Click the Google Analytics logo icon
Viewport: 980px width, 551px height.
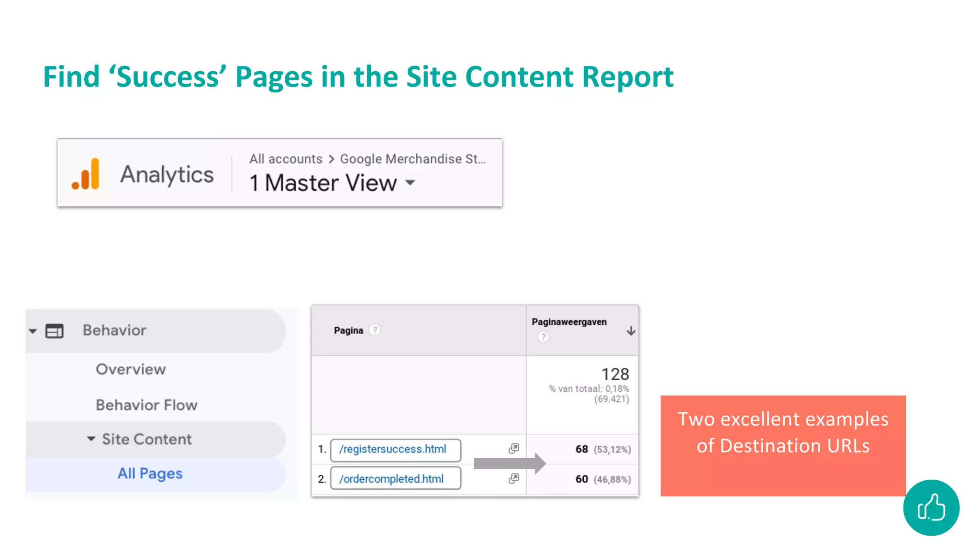pos(86,174)
